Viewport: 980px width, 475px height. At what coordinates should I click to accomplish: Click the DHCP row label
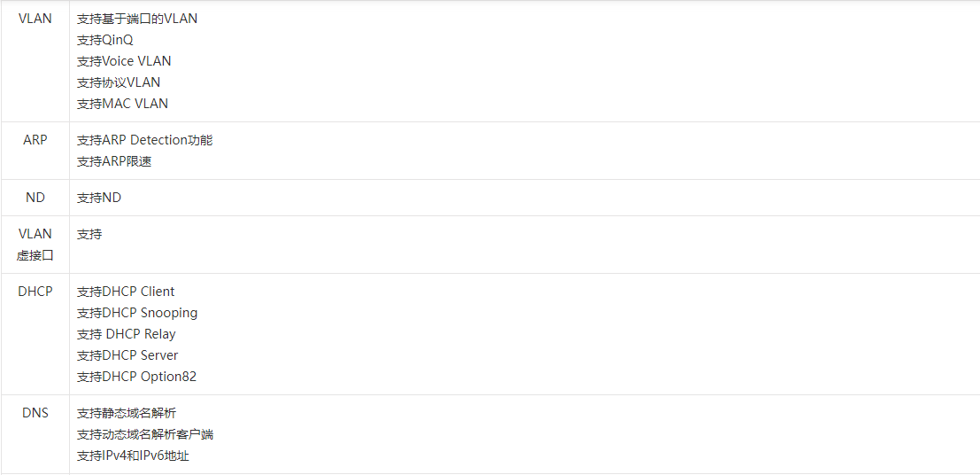35,292
